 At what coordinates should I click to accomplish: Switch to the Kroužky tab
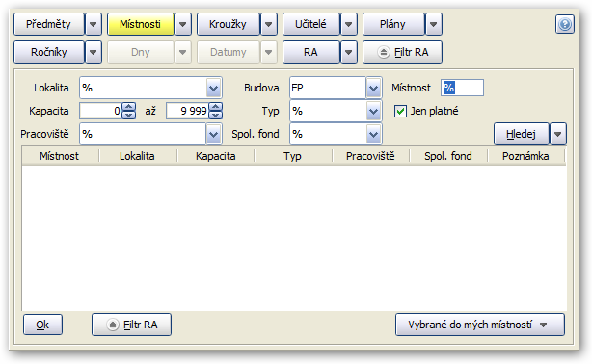tap(229, 24)
